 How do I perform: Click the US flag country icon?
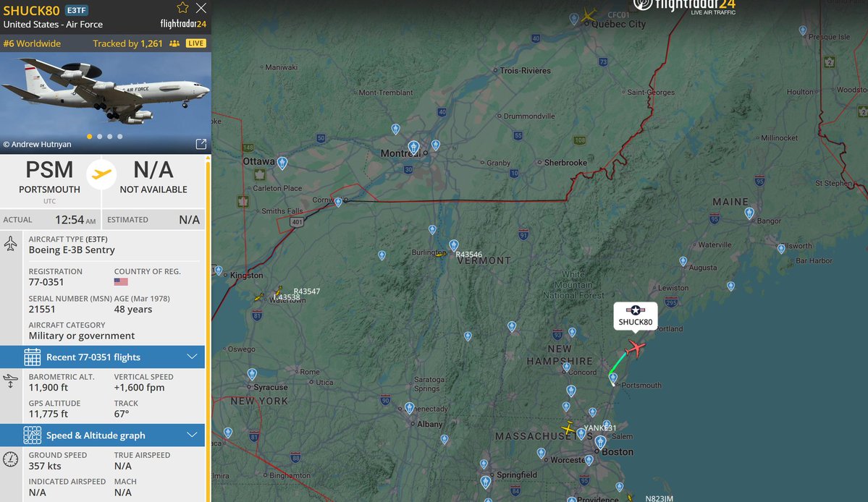tap(121, 282)
